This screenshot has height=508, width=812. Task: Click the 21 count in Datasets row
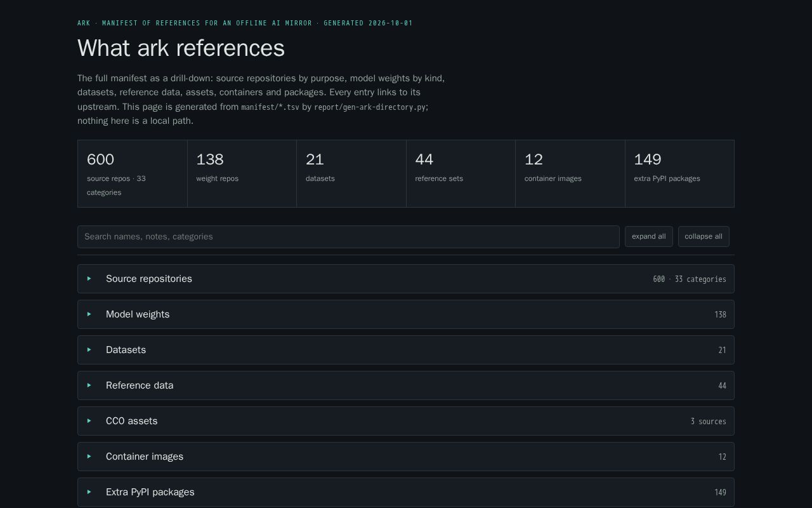coord(722,351)
